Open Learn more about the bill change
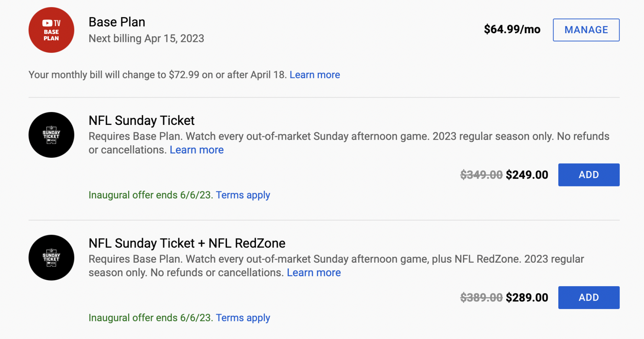This screenshot has width=644, height=339. pyautogui.click(x=315, y=75)
